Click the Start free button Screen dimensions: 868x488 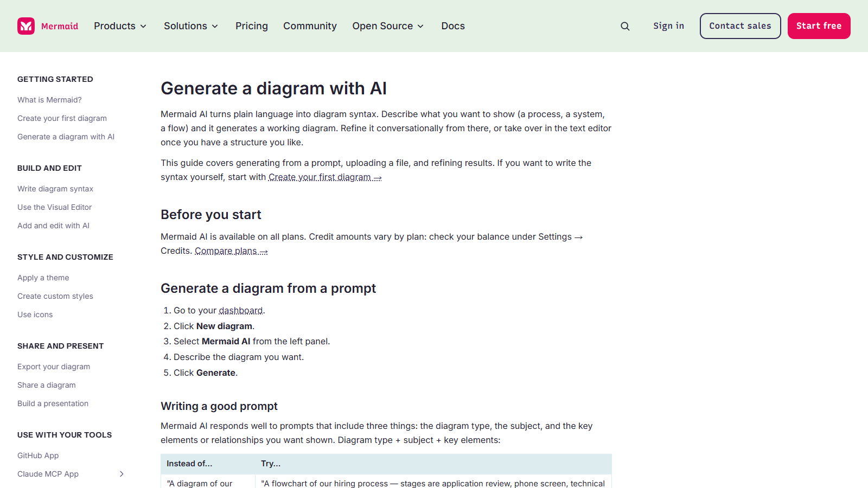point(819,26)
